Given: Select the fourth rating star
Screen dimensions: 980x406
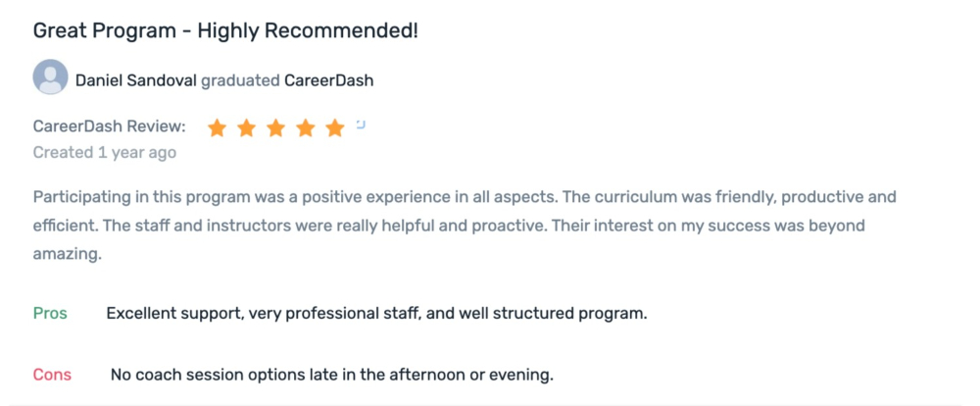Looking at the screenshot, I should click(x=305, y=127).
